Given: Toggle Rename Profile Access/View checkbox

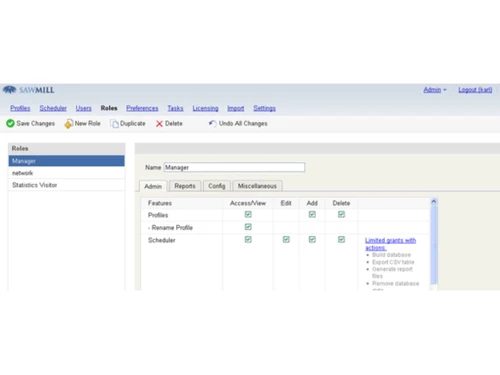Looking at the screenshot, I should coord(248,227).
